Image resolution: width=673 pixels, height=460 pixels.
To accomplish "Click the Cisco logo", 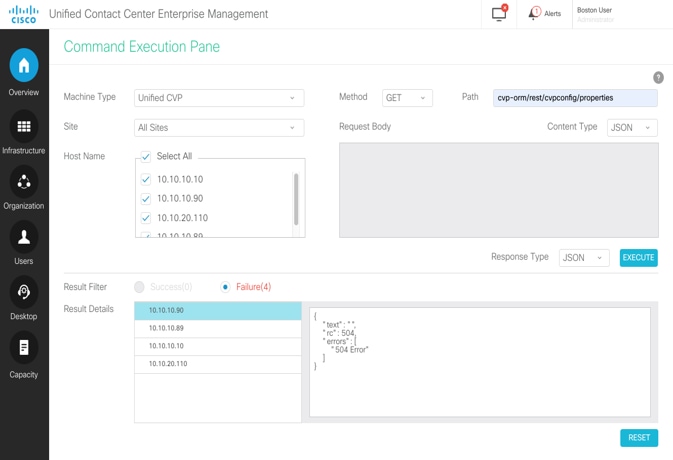I will tap(24, 14).
